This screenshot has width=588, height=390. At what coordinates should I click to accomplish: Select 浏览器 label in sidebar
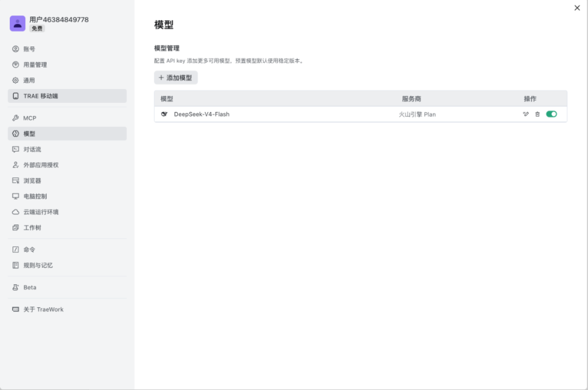32,181
